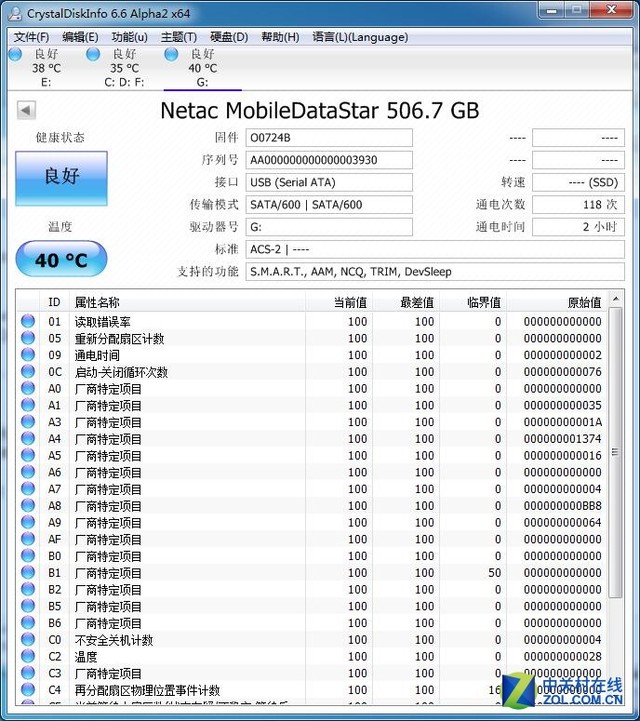
Task: Click raw value 000000001374 in row A4
Action: click(x=562, y=439)
